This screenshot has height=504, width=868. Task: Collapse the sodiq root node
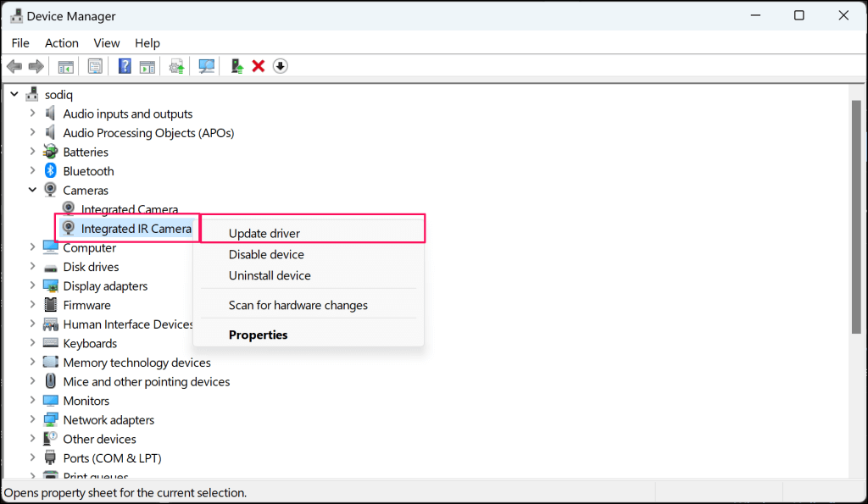(14, 94)
